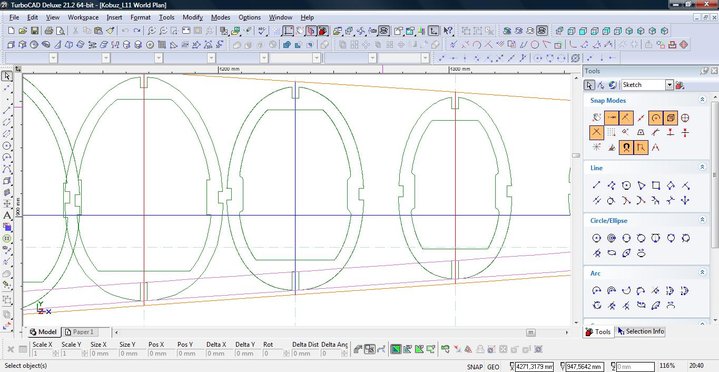Click the Print icon in toolbar
Image resolution: width=719 pixels, height=372 pixels.
tap(49, 31)
